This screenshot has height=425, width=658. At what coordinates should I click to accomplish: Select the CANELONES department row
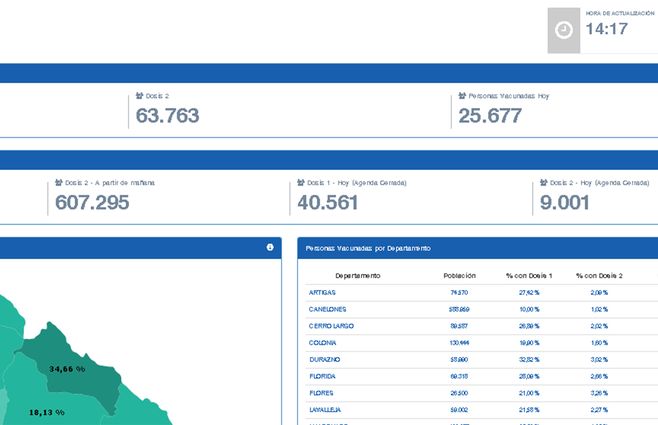pos(327,310)
